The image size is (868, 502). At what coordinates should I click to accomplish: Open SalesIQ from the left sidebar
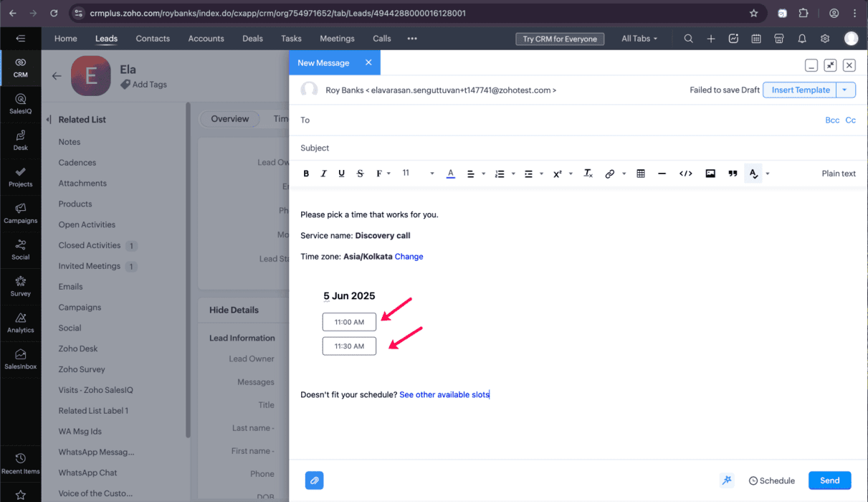[x=20, y=104]
